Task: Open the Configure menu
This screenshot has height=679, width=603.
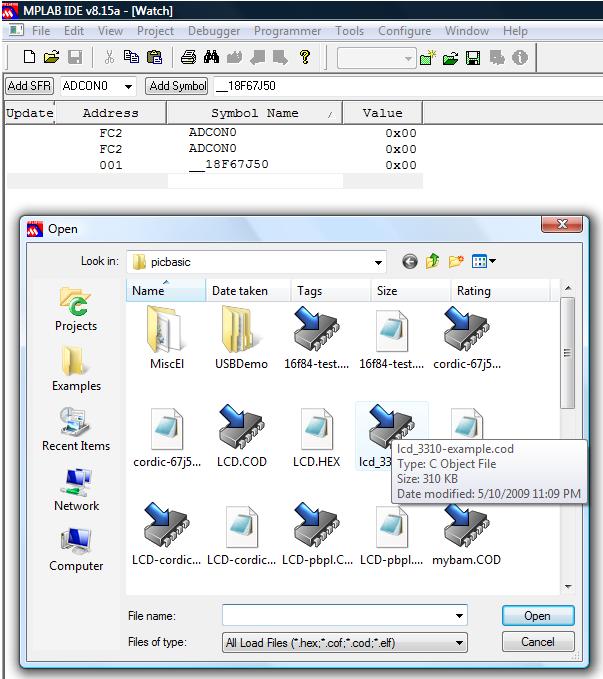Action: coord(404,31)
